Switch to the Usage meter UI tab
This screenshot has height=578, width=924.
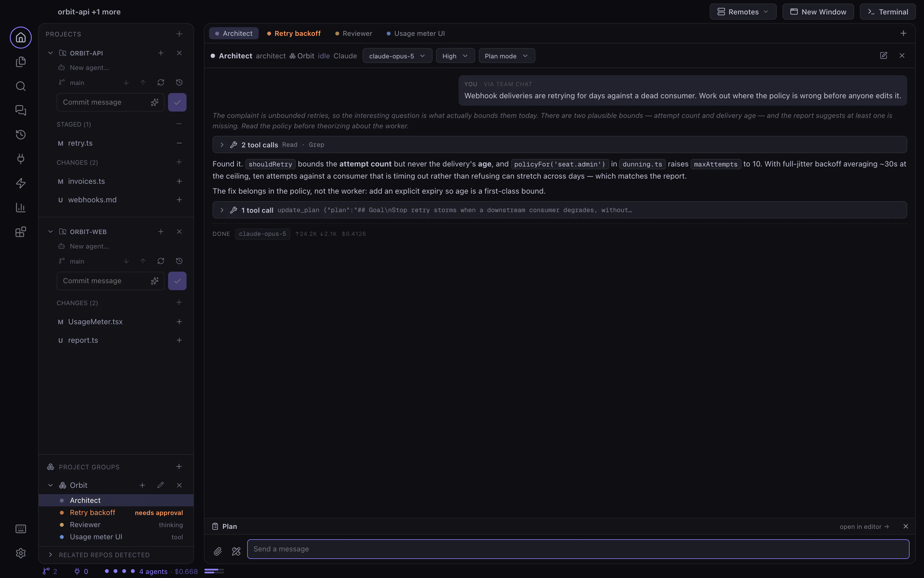(416, 34)
